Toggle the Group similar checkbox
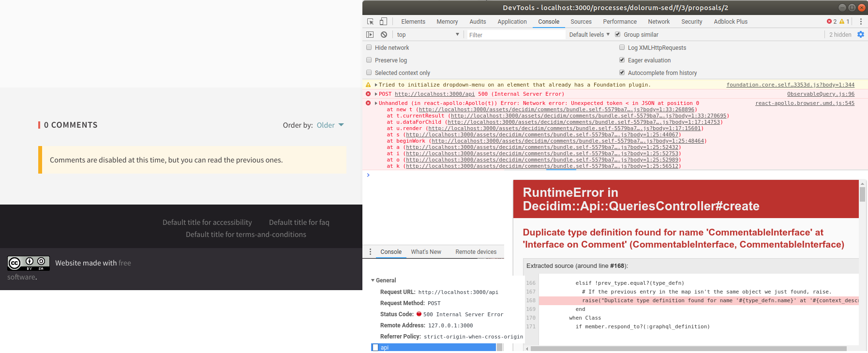Viewport: 868px width, 353px height. click(x=618, y=34)
